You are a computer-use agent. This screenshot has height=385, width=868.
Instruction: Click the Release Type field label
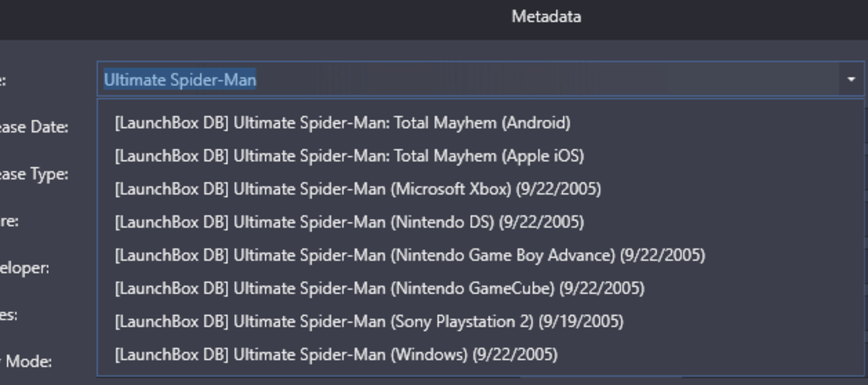34,174
